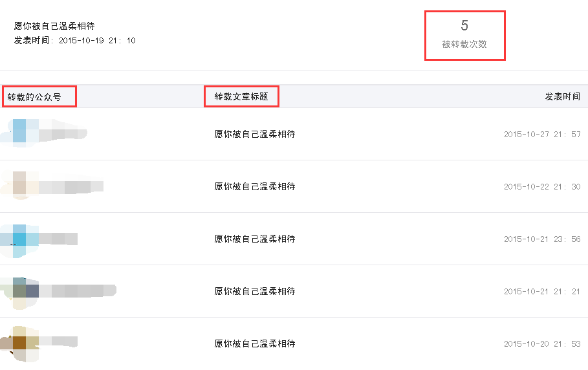Open the reprinted article dated 2015-10-22 21:30

(x=255, y=186)
